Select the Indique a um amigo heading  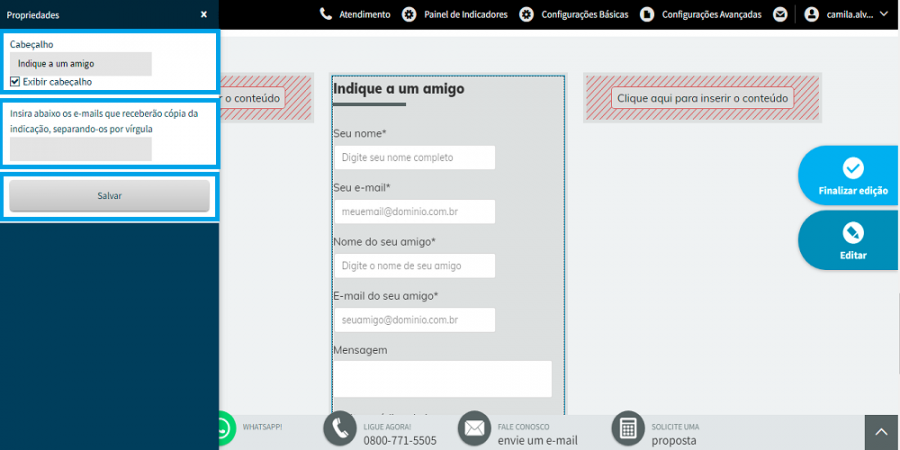coord(398,88)
